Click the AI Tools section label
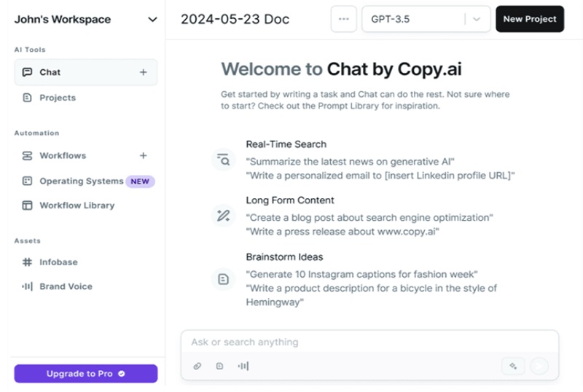The width and height of the screenshot is (583, 392). pos(30,50)
